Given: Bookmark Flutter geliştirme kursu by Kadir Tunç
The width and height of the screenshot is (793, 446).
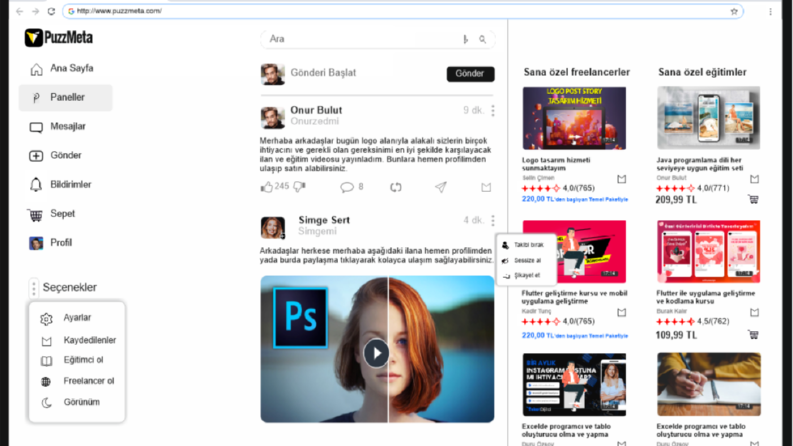Looking at the screenshot, I should tap(622, 313).
